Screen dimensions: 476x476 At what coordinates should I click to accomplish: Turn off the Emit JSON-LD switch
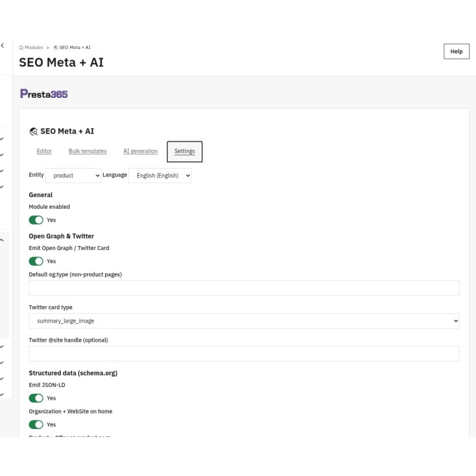[36, 398]
